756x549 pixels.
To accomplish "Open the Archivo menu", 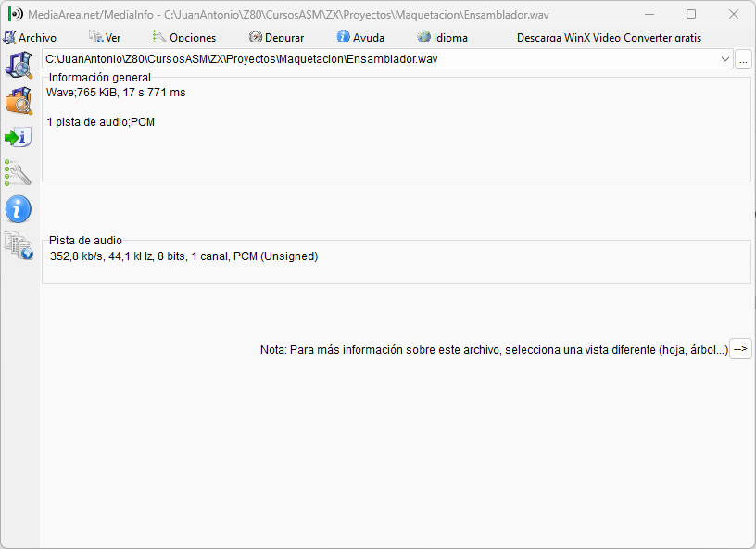I will [31, 38].
